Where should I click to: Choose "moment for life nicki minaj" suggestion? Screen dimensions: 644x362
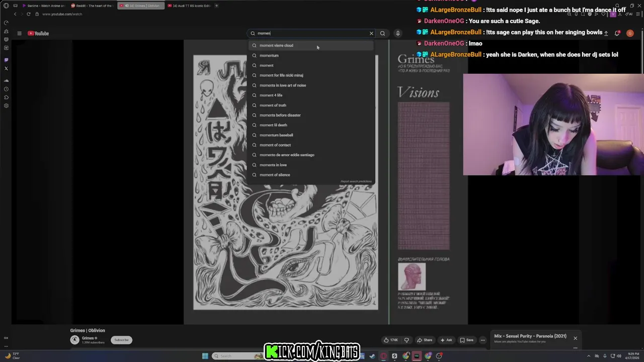311,75
